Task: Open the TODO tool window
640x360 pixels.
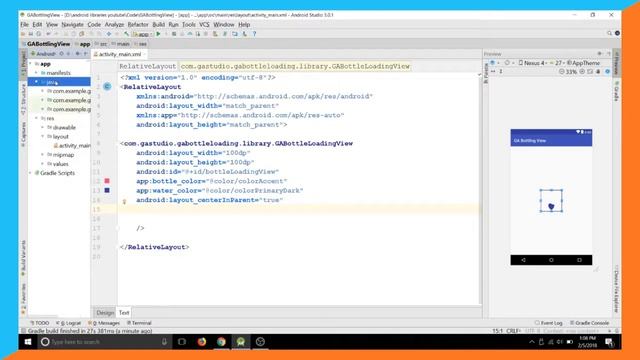Action: [x=40, y=323]
